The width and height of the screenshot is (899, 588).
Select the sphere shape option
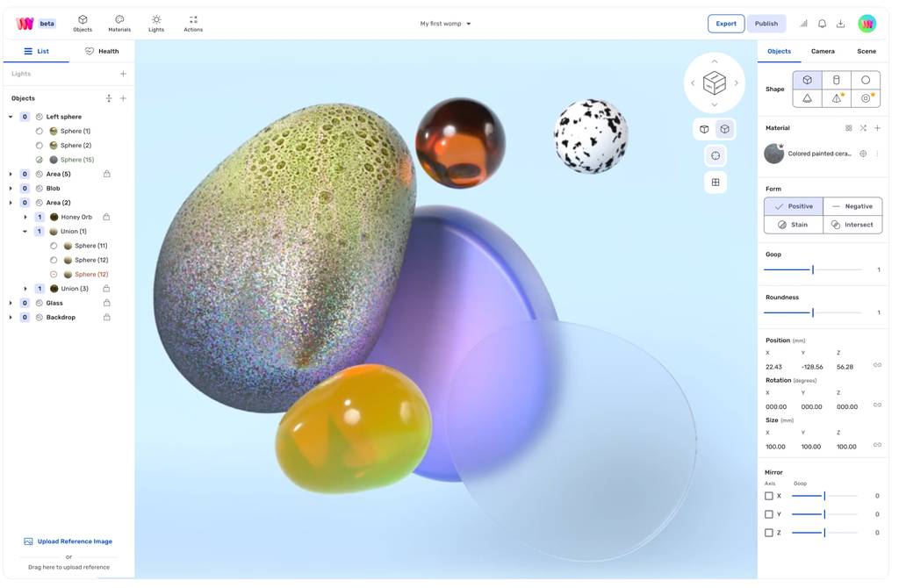coord(866,80)
